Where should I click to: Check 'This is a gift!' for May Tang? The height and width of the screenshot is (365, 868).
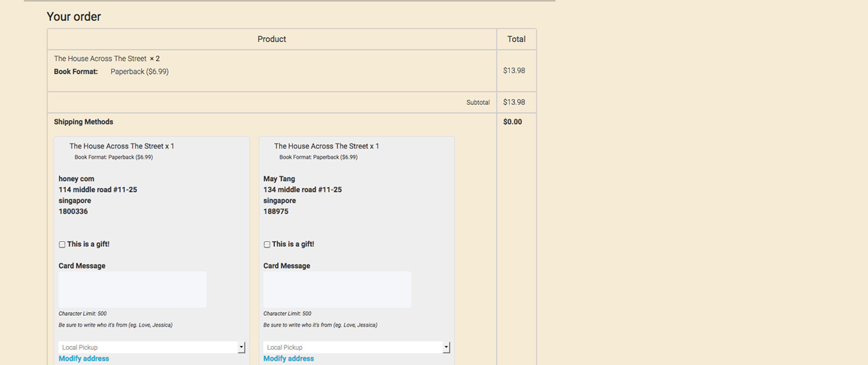point(268,245)
